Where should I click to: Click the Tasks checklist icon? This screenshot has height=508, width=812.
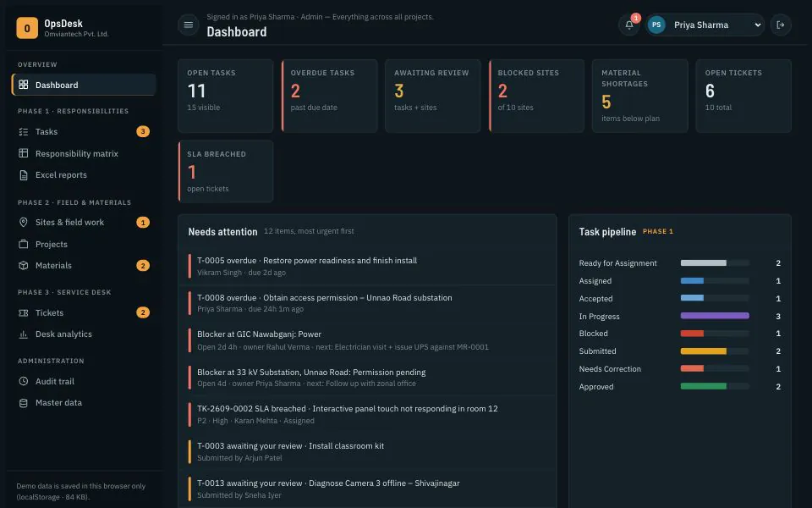point(24,132)
